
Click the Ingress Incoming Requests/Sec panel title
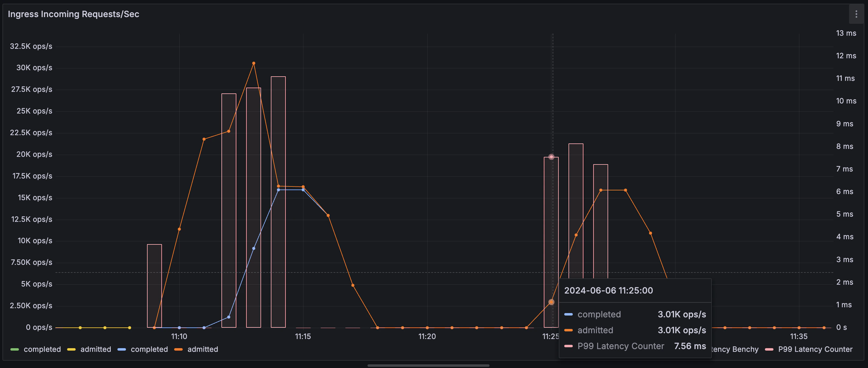coord(74,14)
